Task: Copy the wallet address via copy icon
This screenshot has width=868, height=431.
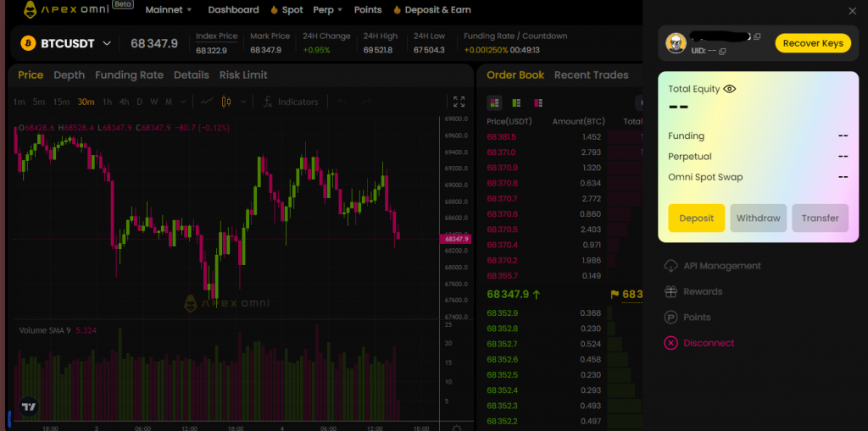Action: [x=757, y=37]
